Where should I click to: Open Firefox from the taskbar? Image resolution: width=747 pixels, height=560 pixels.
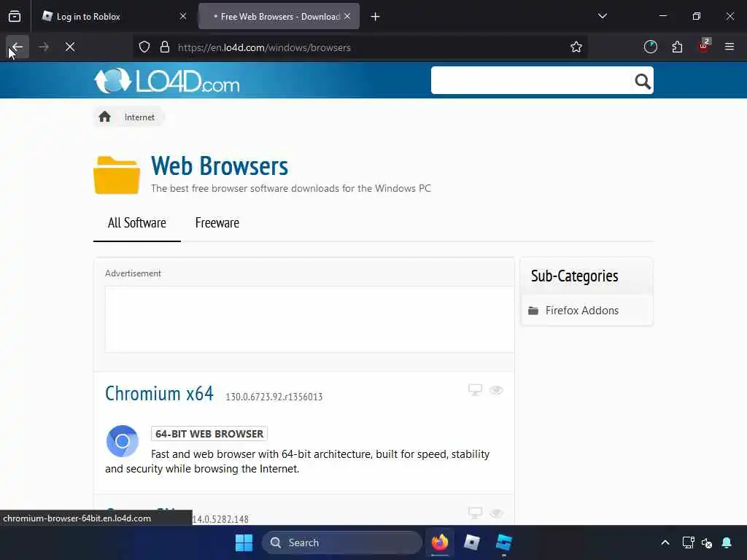(440, 542)
